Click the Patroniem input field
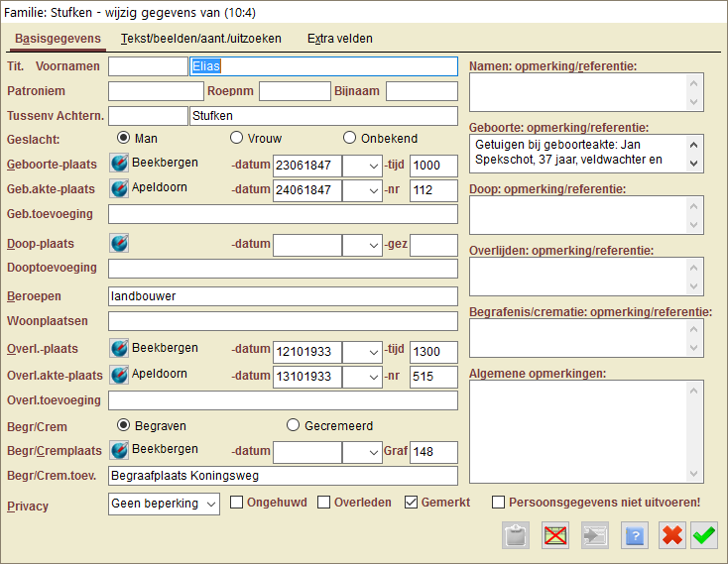This screenshot has height=564, width=728. coord(156,91)
